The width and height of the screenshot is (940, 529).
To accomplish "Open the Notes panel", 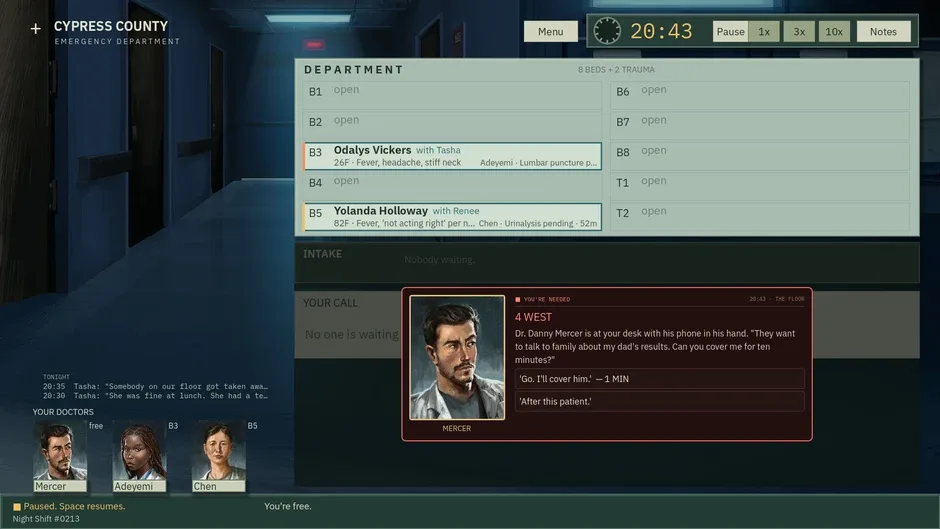I will (883, 32).
